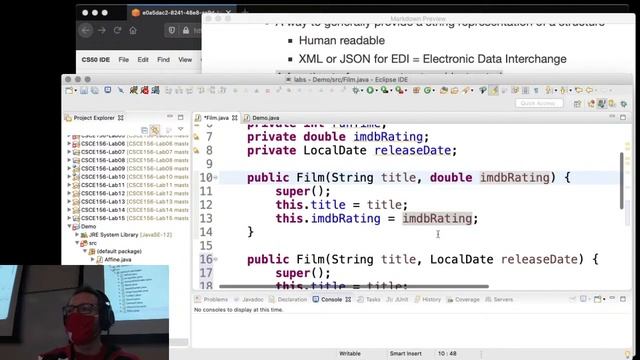Click the editor vertical scrollbar
Viewport: 640px width, 360px height.
pyautogui.click(x=622, y=180)
